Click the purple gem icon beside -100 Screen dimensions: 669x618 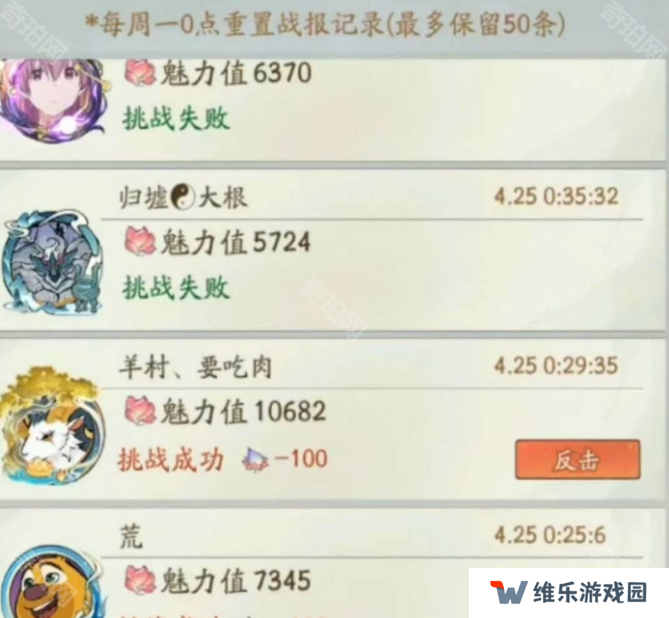coord(255,460)
